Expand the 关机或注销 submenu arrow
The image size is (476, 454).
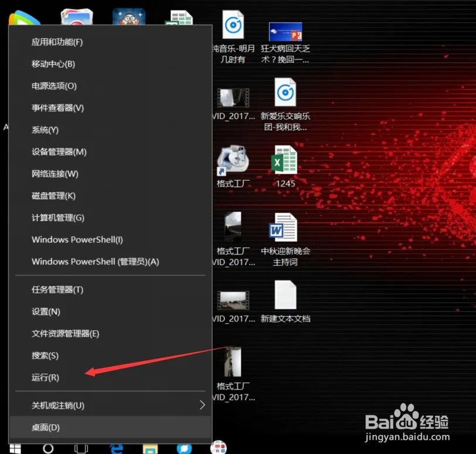tap(202, 404)
